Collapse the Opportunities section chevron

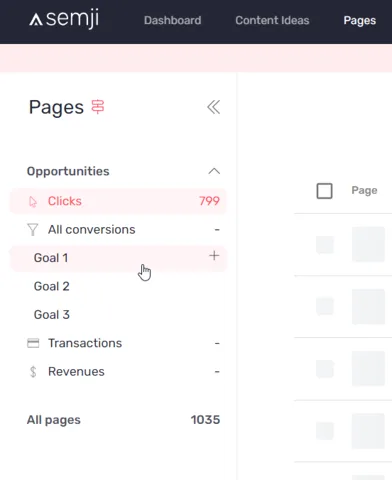click(x=214, y=171)
